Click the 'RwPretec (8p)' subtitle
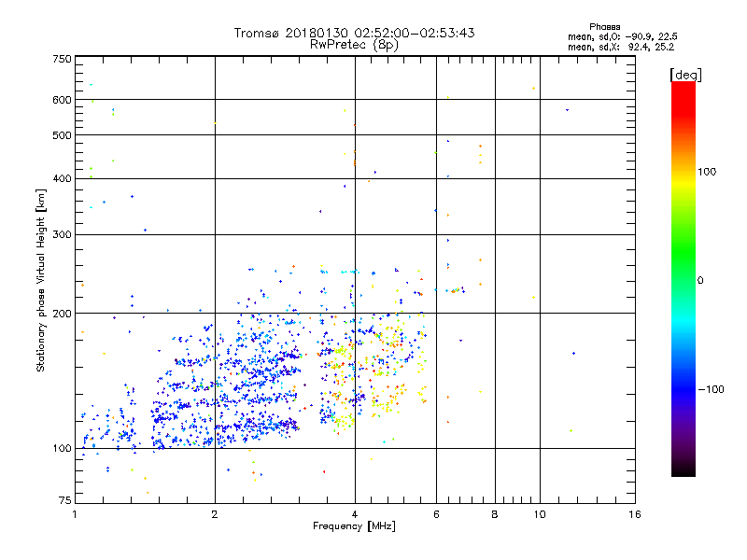Viewport: 747px width, 560px height. coord(354,45)
